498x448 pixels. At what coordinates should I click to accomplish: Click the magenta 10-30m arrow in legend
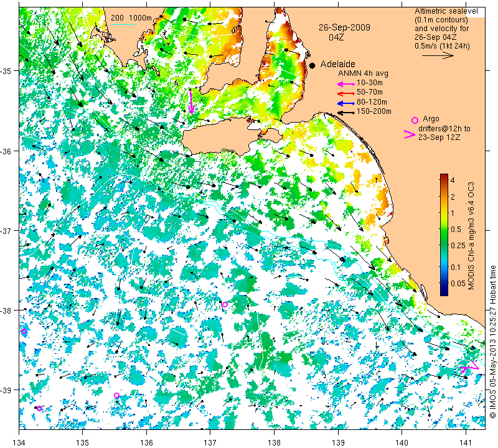pos(345,84)
